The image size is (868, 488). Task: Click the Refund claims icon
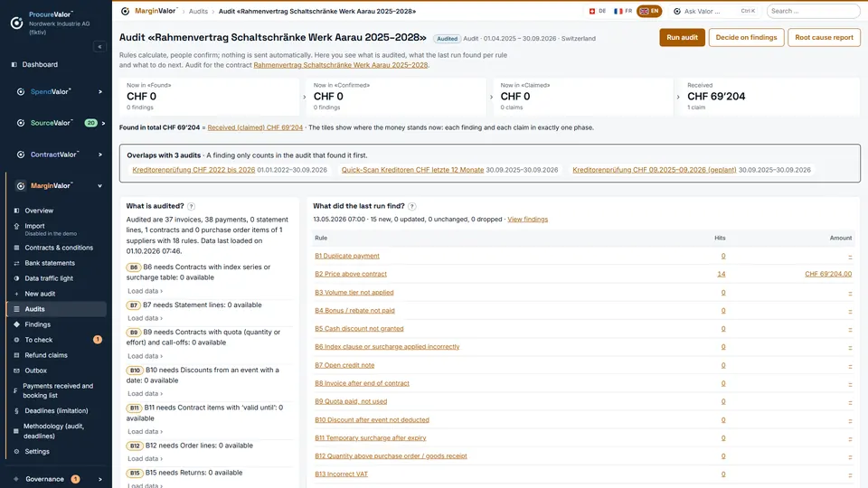pos(16,355)
